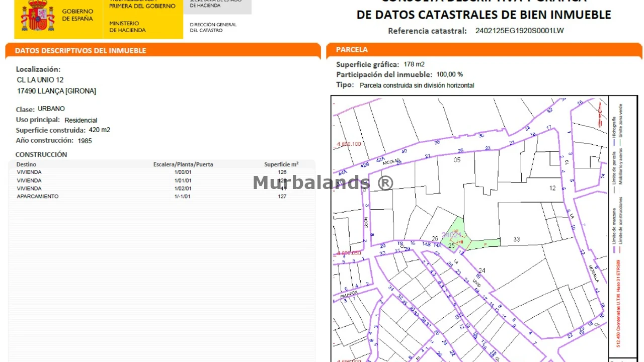Open the Parcela section header

point(352,50)
